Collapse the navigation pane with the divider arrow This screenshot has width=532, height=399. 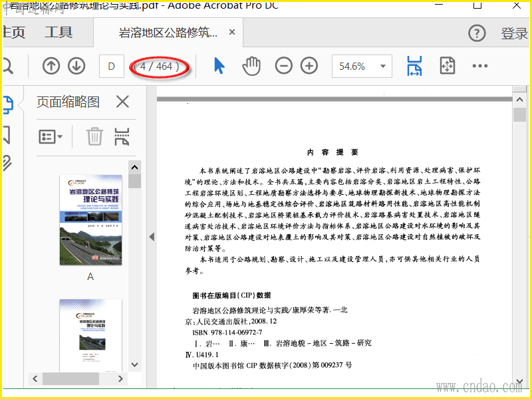pos(151,237)
